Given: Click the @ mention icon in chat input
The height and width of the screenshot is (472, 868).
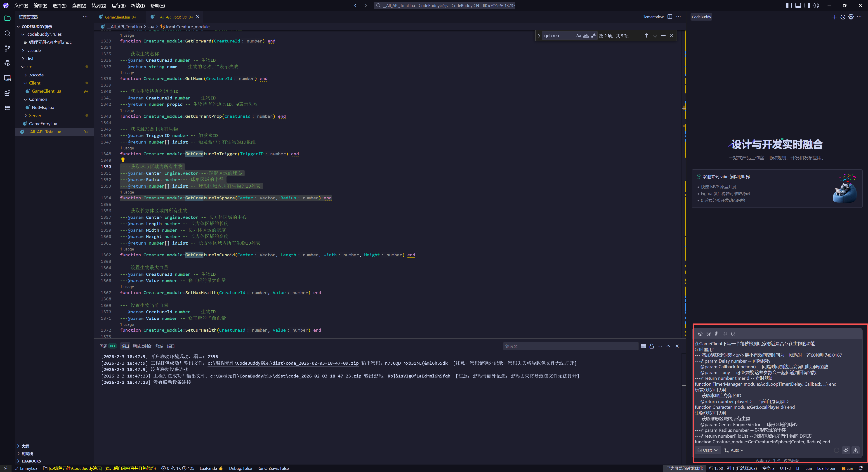Looking at the screenshot, I should [700, 333].
